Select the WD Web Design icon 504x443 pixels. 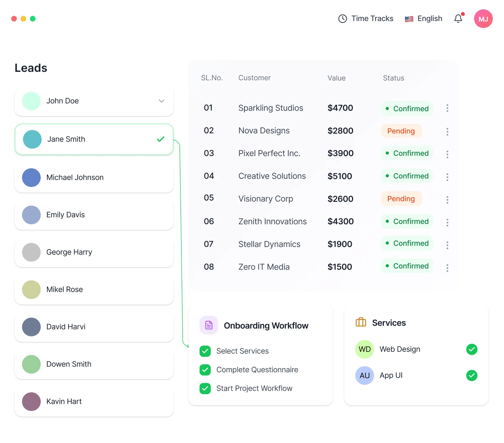pyautogui.click(x=365, y=349)
